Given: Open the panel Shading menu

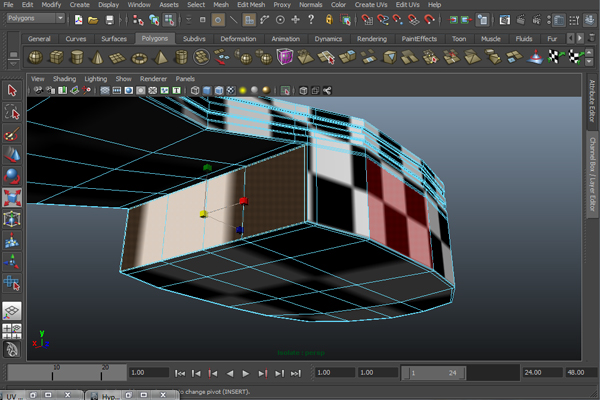Looking at the screenshot, I should (64, 78).
